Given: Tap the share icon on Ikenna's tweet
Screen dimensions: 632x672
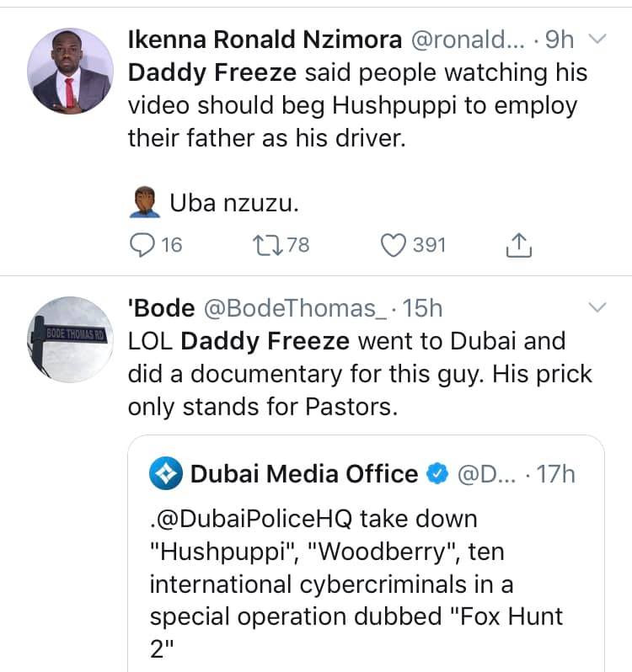Looking at the screenshot, I should click(x=519, y=245).
